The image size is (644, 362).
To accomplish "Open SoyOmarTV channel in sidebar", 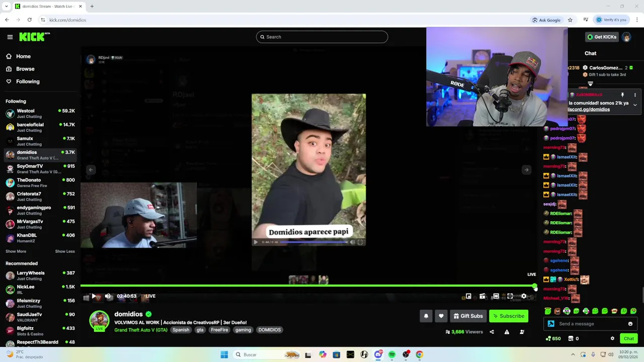I will coord(40,168).
